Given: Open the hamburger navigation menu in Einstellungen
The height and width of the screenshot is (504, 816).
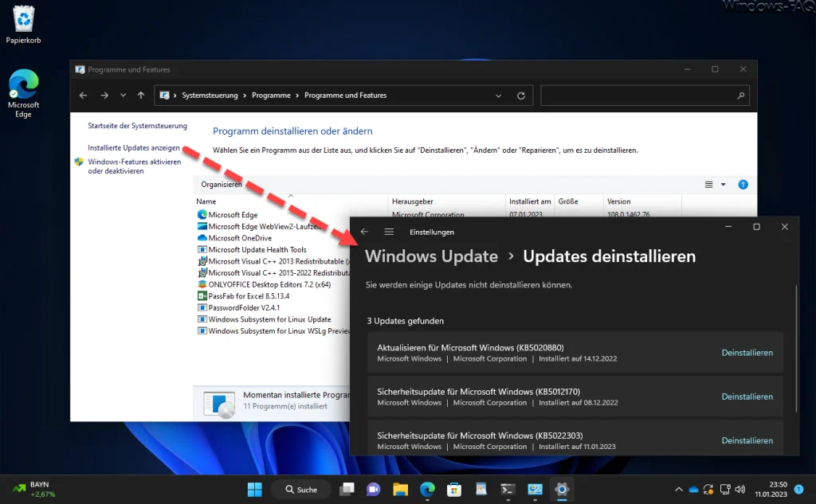Looking at the screenshot, I should coord(389,232).
